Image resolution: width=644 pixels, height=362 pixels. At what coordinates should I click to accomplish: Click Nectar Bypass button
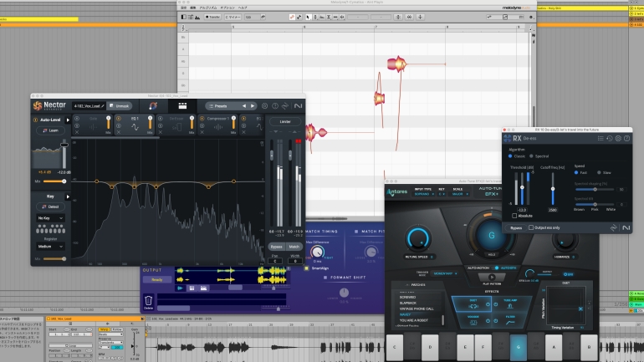click(x=276, y=247)
